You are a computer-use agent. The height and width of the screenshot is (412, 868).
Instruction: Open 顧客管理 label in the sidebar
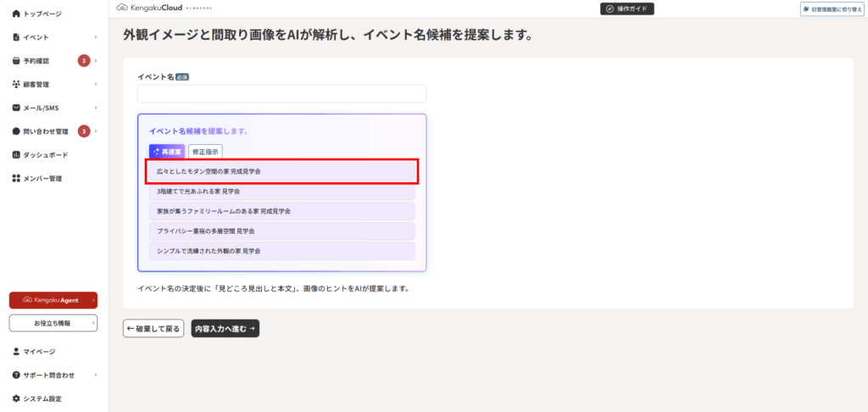point(36,84)
